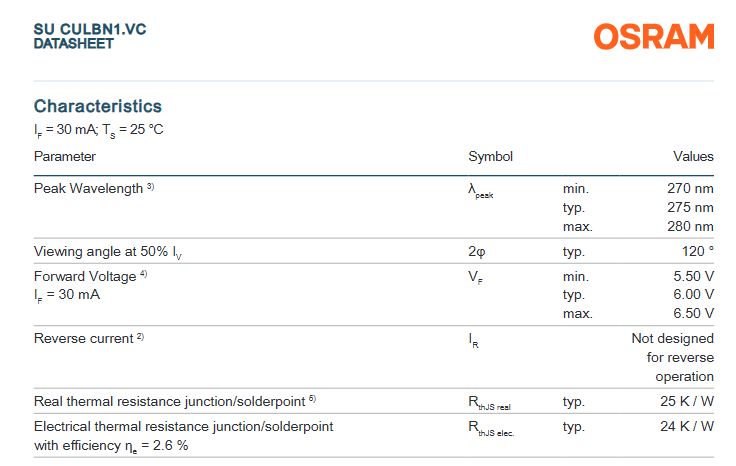Click the OSRAM logo

654,37
